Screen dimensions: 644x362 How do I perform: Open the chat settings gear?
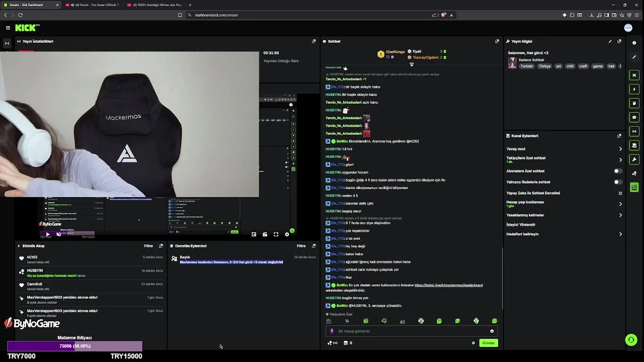coord(473,343)
